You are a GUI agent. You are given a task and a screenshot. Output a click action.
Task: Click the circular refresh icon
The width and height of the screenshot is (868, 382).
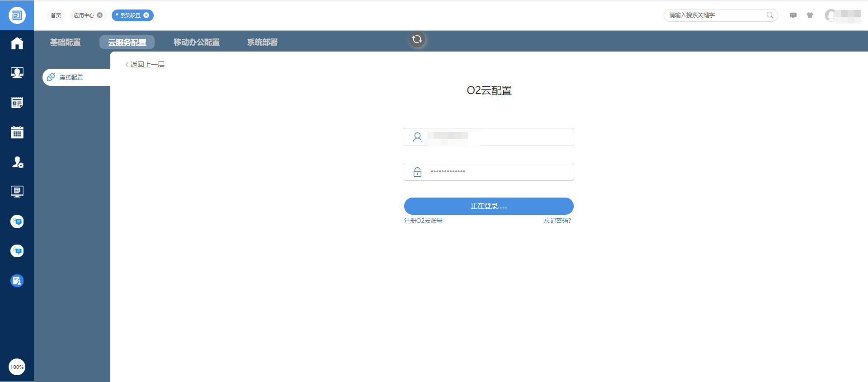pyautogui.click(x=417, y=39)
